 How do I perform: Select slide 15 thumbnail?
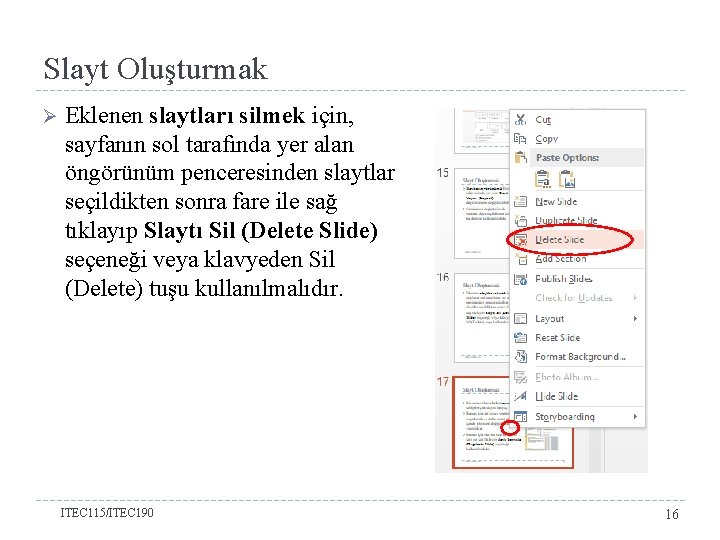482,214
